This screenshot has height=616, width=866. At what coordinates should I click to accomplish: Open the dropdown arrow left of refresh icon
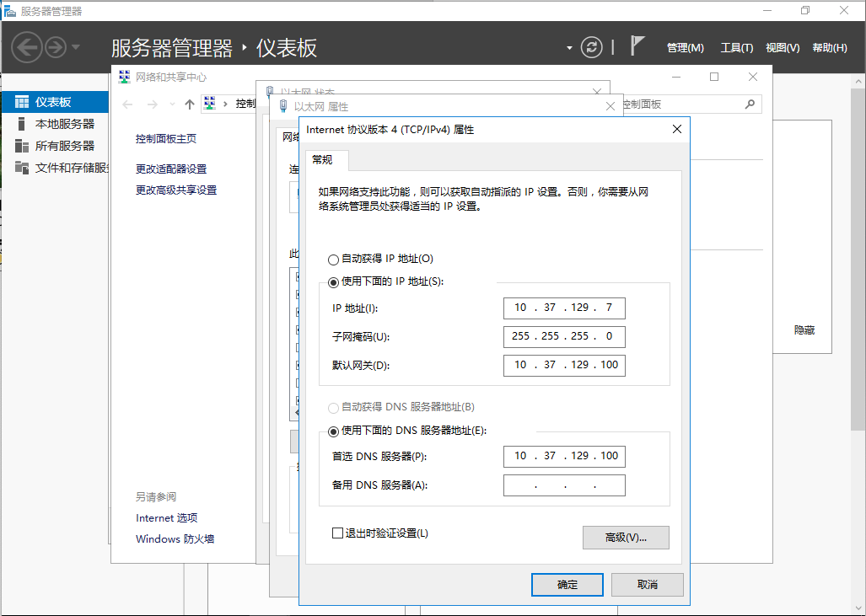tap(569, 48)
